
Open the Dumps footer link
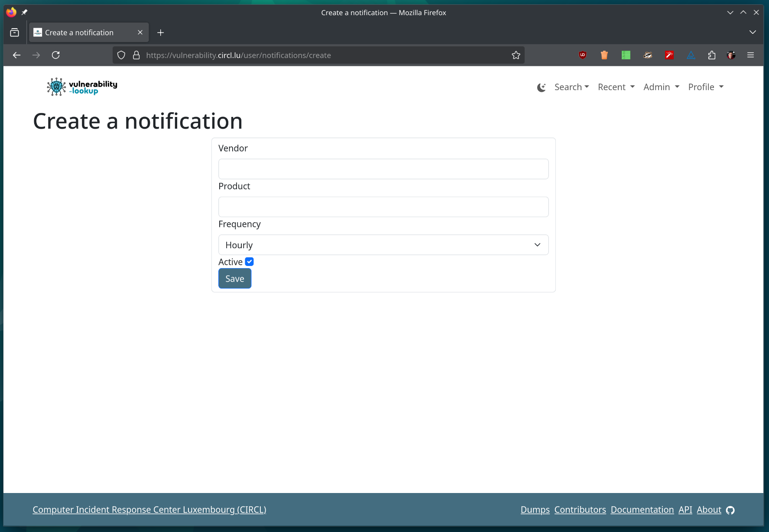point(535,509)
